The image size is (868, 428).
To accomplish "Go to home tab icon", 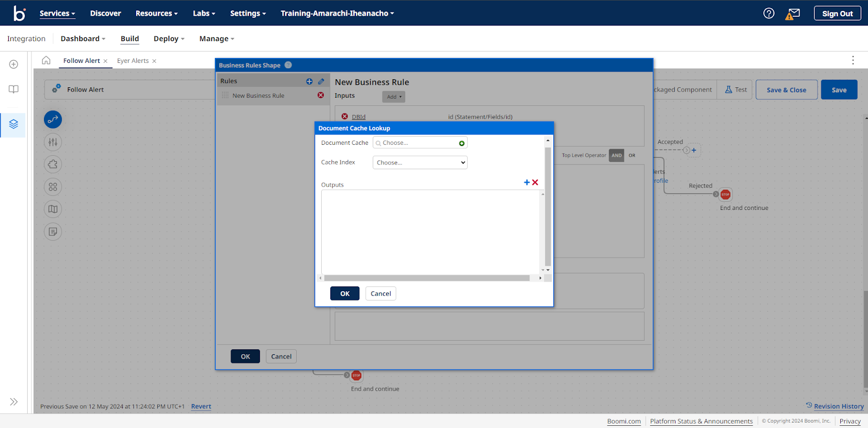I will click(46, 60).
